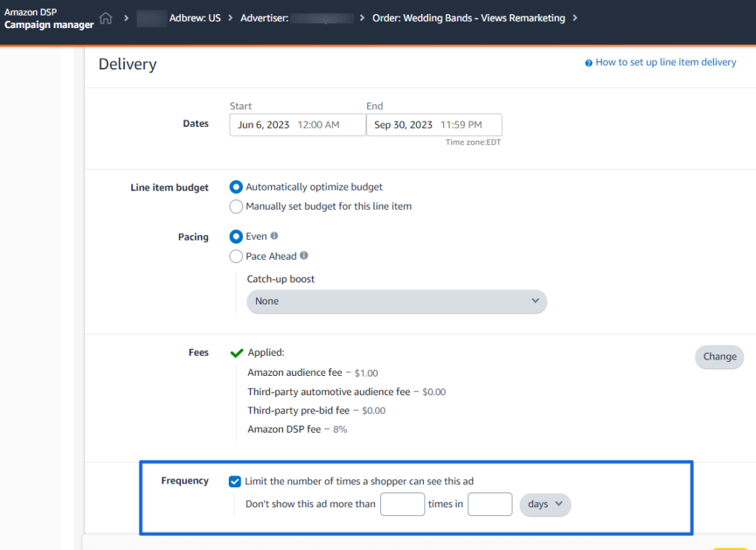Screen dimensions: 756x550
Task: Click Third-party pre-bid fee line
Action: click(x=316, y=410)
